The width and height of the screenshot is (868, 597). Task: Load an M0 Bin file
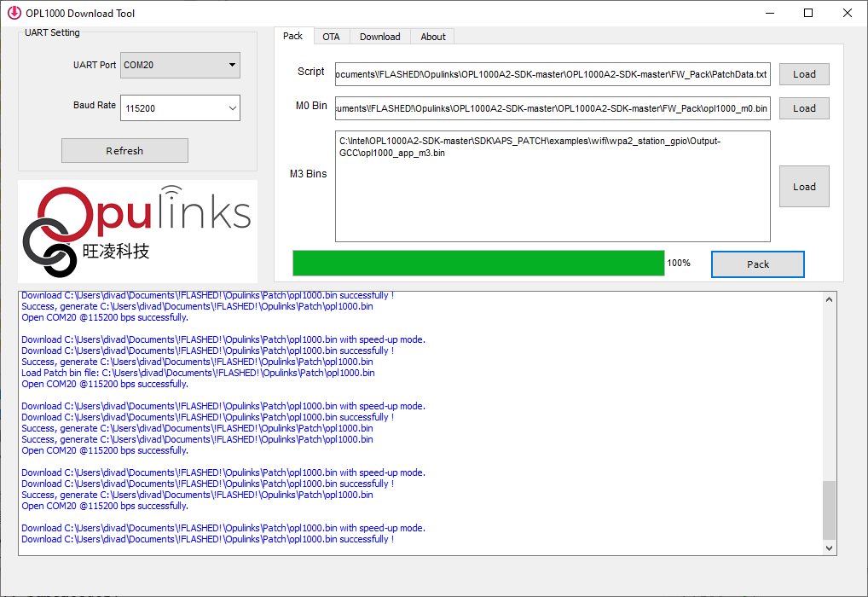[x=804, y=108]
